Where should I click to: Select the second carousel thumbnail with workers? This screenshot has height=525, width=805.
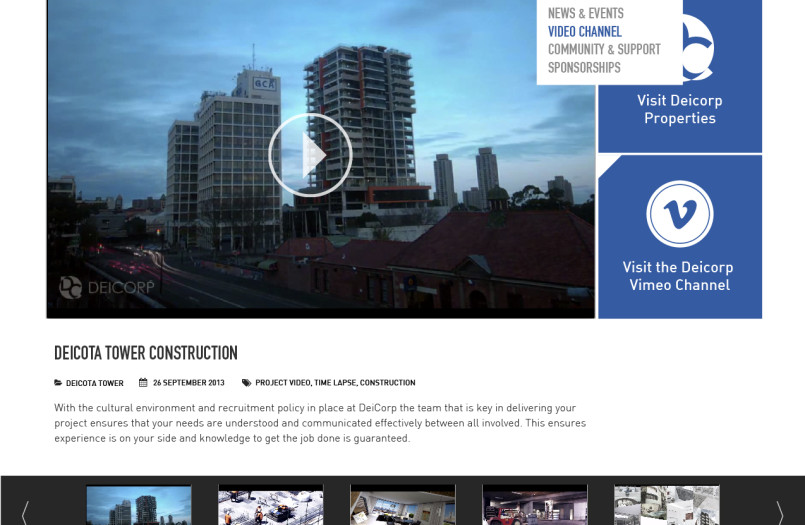(270, 506)
